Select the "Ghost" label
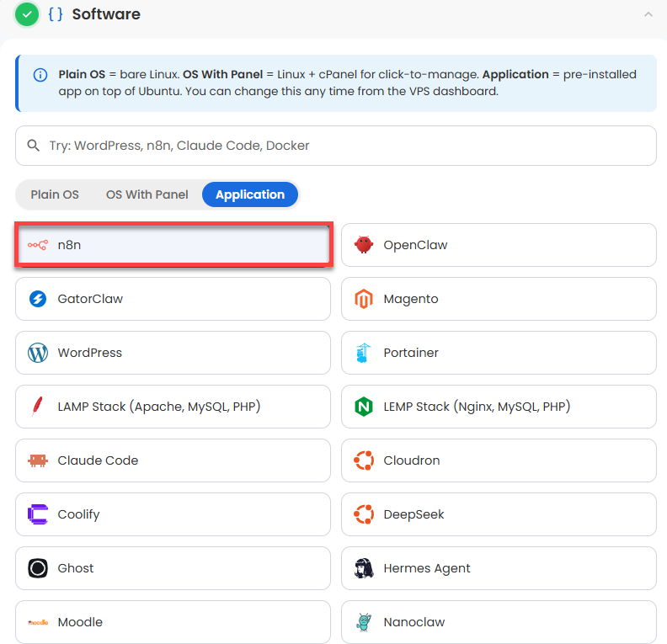Image resolution: width=667 pixels, height=644 pixels. [76, 568]
